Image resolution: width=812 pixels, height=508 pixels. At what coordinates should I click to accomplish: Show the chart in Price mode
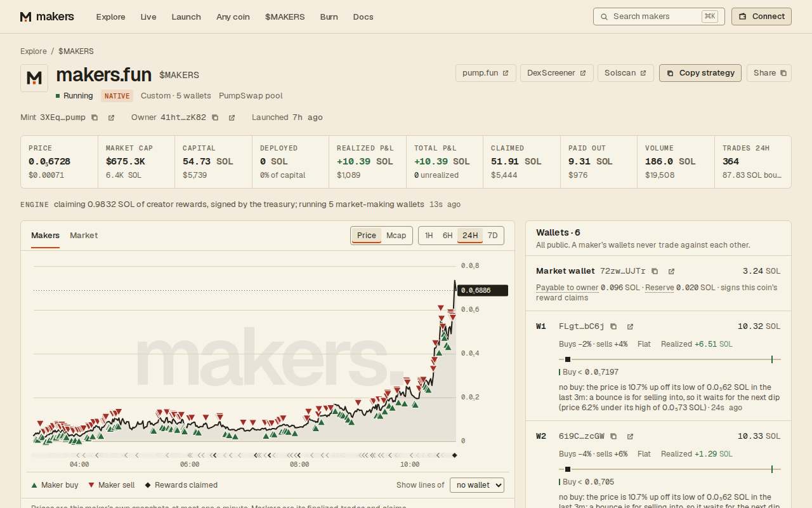point(367,236)
